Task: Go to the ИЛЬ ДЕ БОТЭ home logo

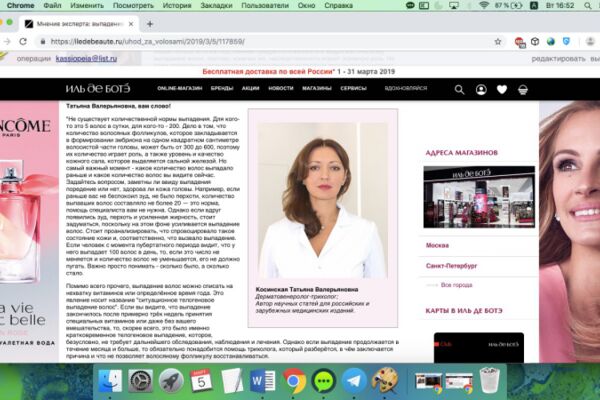Action: coord(98,88)
